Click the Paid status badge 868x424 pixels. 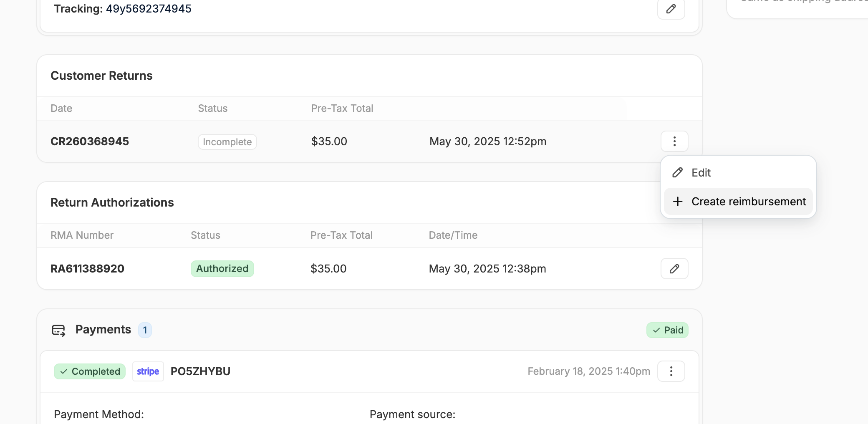coord(667,330)
